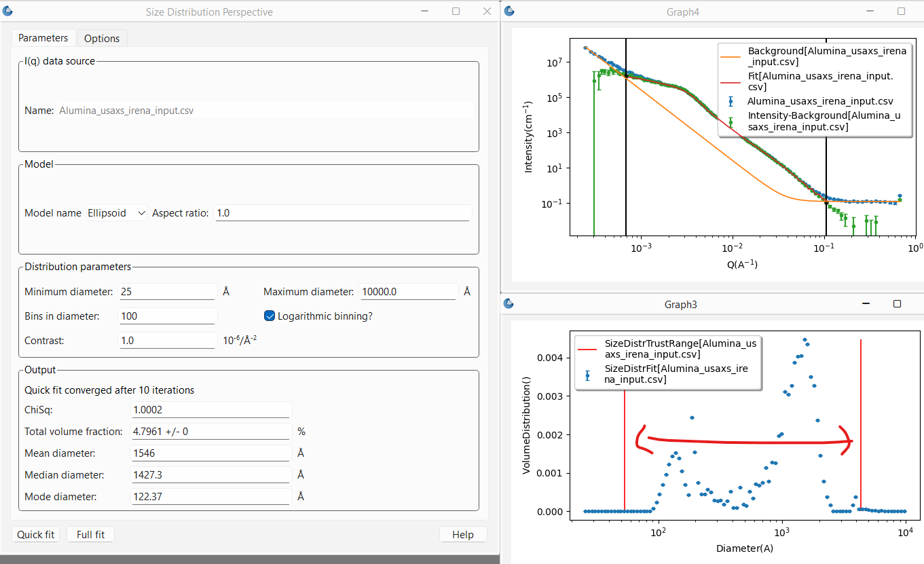The height and width of the screenshot is (564, 924).
Task: Click the Aspect ratio input field
Action: click(x=342, y=213)
